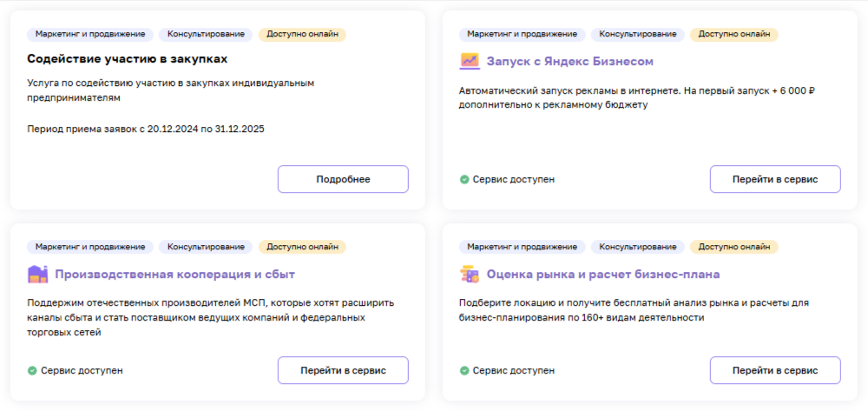Viewport: 868px width, 411px height.
Task: Select Консультирование tag in Производственная кооперация card
Action: 206,247
